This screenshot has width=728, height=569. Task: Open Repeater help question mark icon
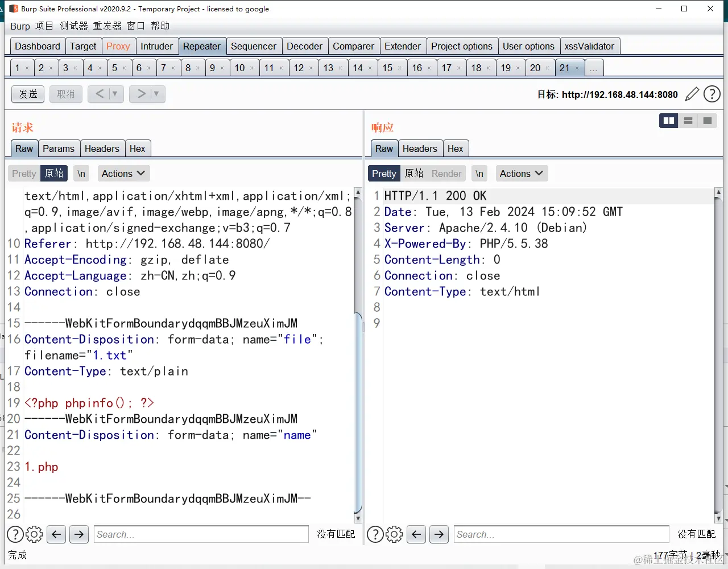point(712,94)
